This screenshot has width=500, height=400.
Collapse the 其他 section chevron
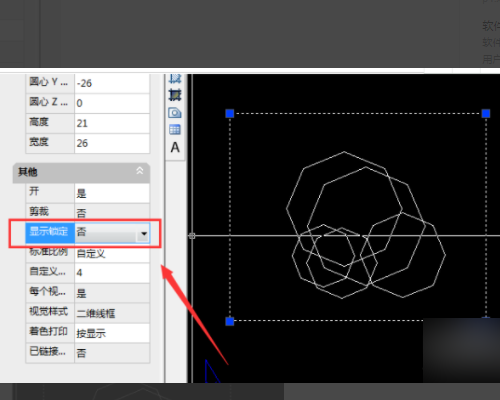pyautogui.click(x=140, y=171)
